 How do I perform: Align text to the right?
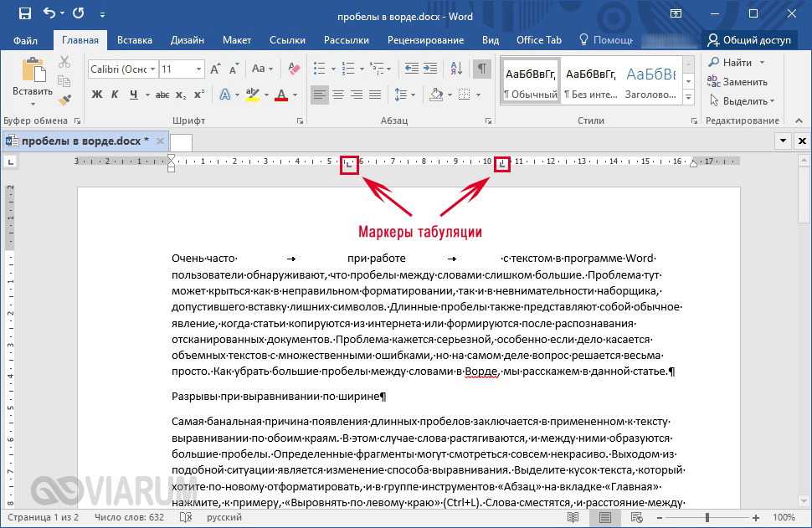(x=357, y=95)
